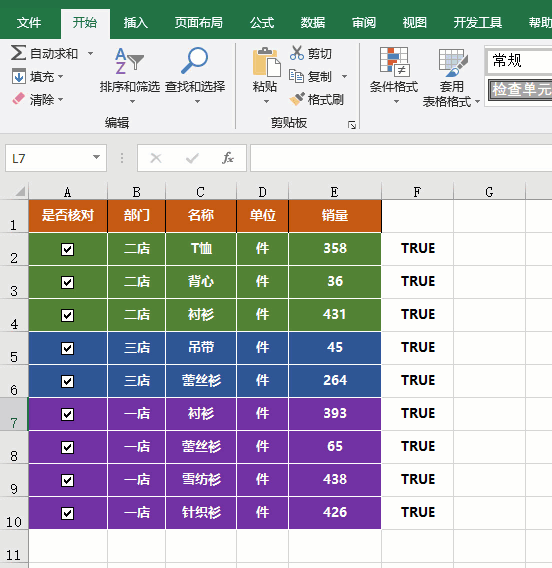Select column E header
Image resolution: width=552 pixels, height=568 pixels.
pos(335,192)
